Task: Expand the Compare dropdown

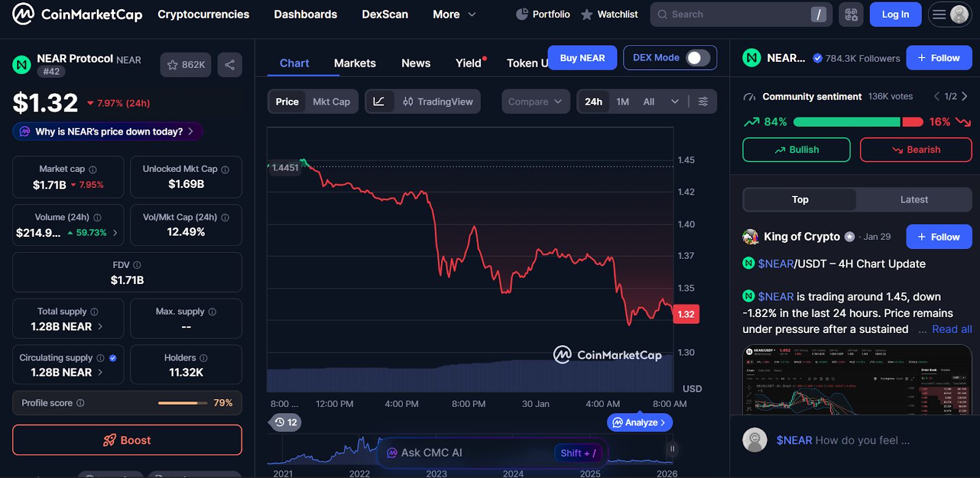Action: coord(535,102)
